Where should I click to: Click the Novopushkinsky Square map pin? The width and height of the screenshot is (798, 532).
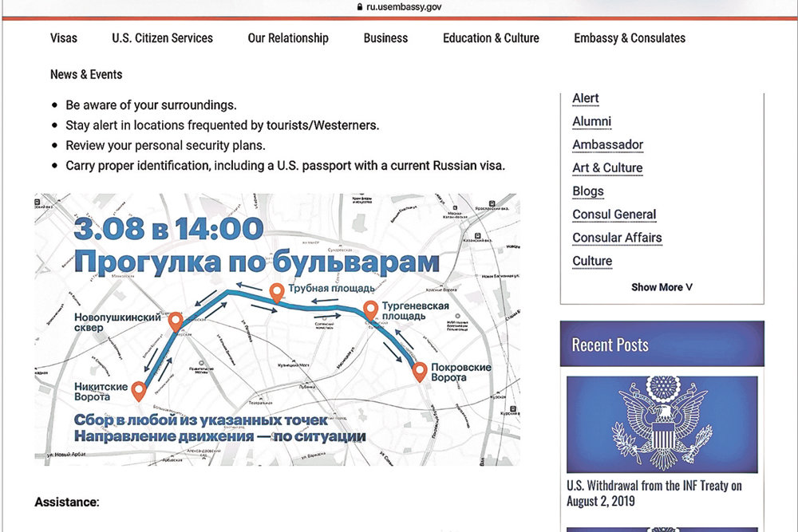tap(176, 321)
